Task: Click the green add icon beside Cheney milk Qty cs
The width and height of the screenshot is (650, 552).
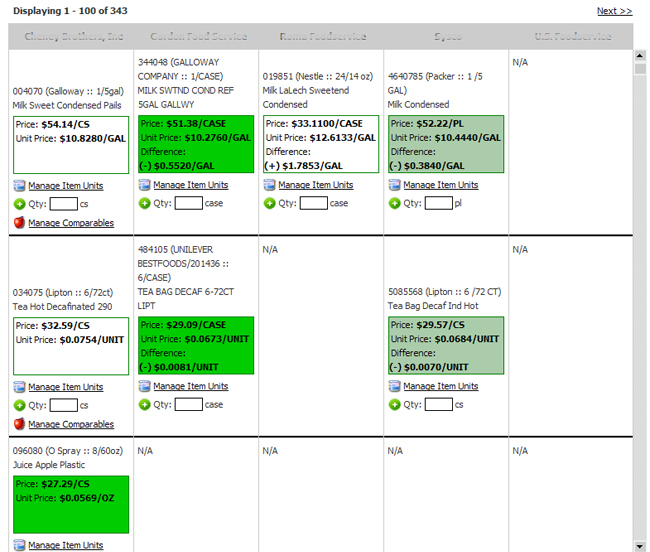Action: click(x=19, y=204)
